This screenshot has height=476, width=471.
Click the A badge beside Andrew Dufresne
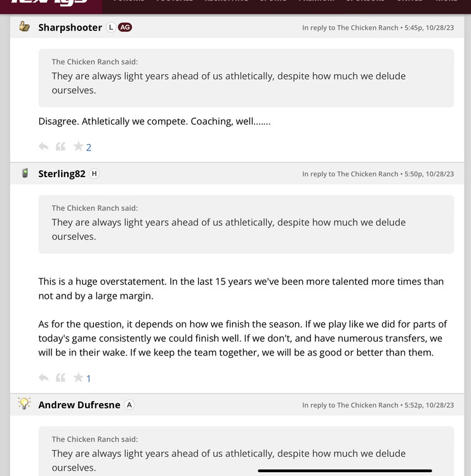tap(129, 404)
